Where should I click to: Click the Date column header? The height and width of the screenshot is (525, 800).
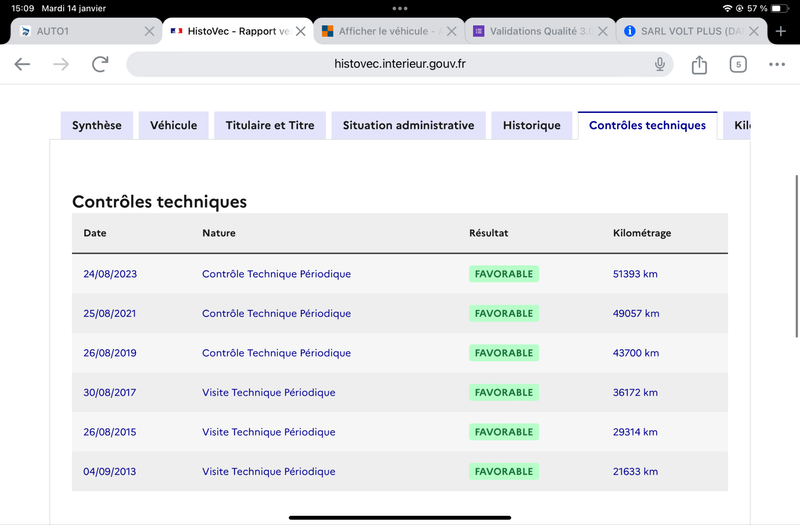tap(95, 233)
